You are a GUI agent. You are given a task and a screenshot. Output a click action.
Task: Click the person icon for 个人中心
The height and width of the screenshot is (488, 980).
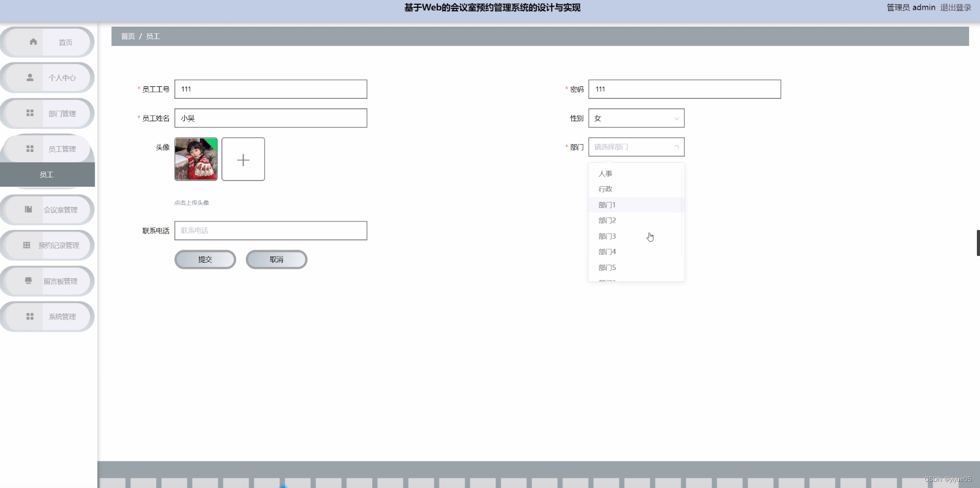click(30, 78)
